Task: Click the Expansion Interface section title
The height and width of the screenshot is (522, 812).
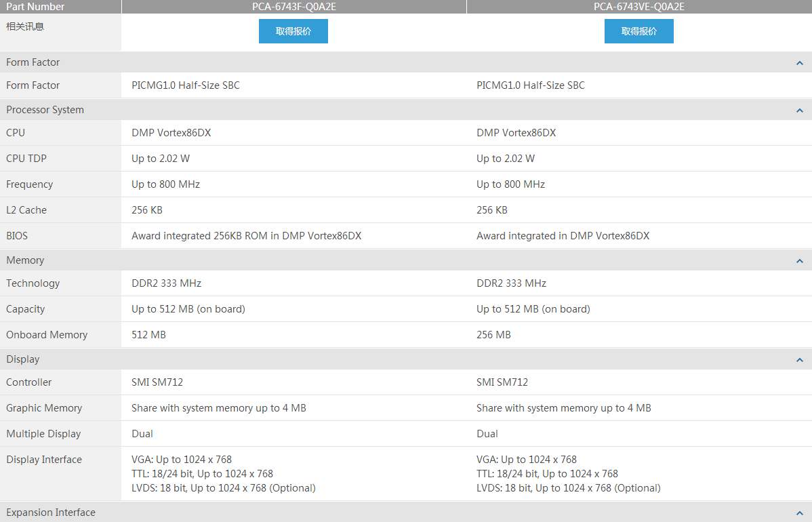Action: [x=51, y=512]
